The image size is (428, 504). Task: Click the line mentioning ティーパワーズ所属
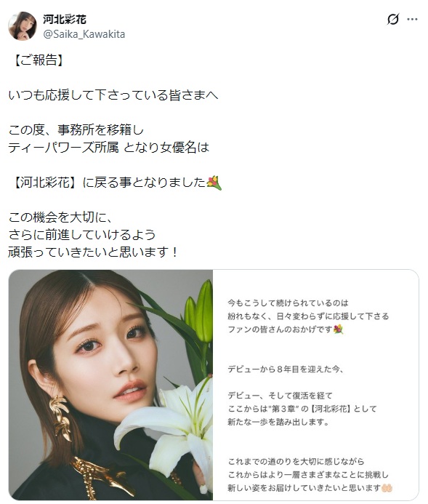[x=109, y=148]
